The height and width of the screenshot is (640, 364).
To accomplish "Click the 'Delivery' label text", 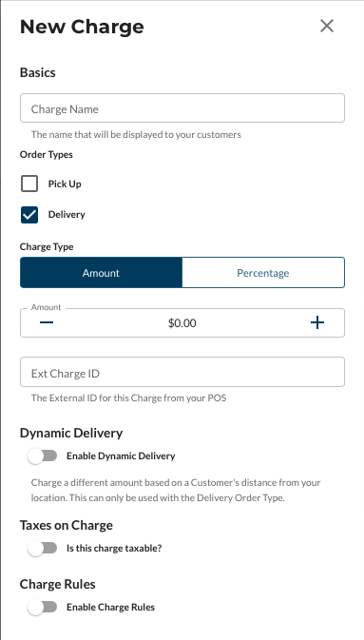I will click(x=67, y=215).
